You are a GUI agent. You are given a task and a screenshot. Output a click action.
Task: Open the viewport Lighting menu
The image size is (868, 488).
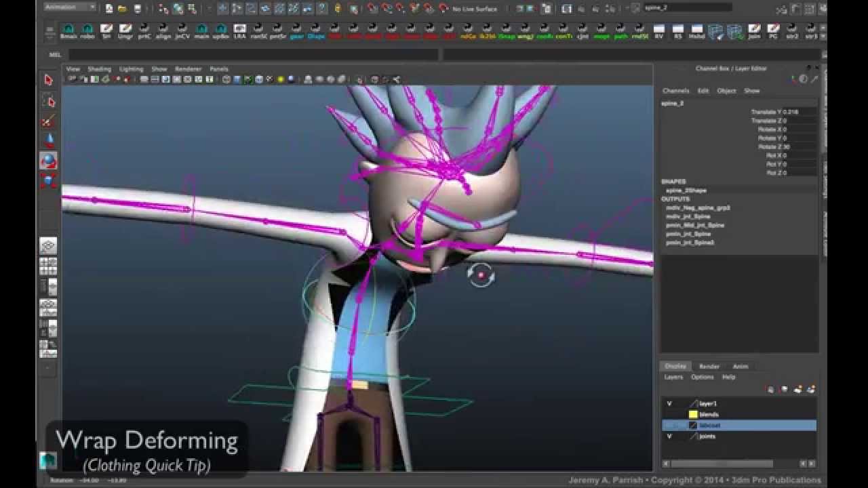coord(131,68)
